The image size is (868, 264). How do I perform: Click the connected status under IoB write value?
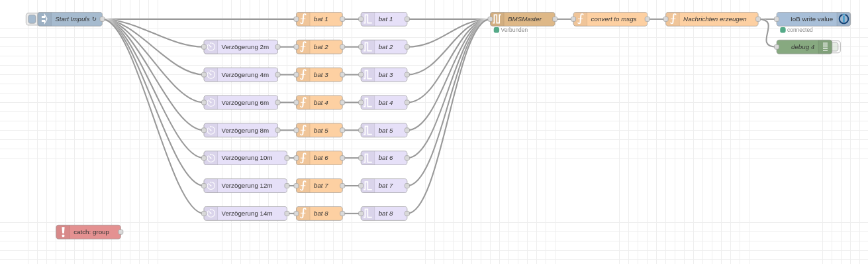796,30
